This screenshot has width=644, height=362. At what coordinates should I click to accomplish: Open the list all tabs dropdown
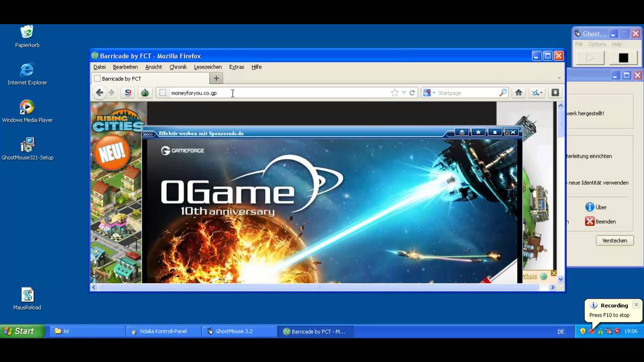559,78
